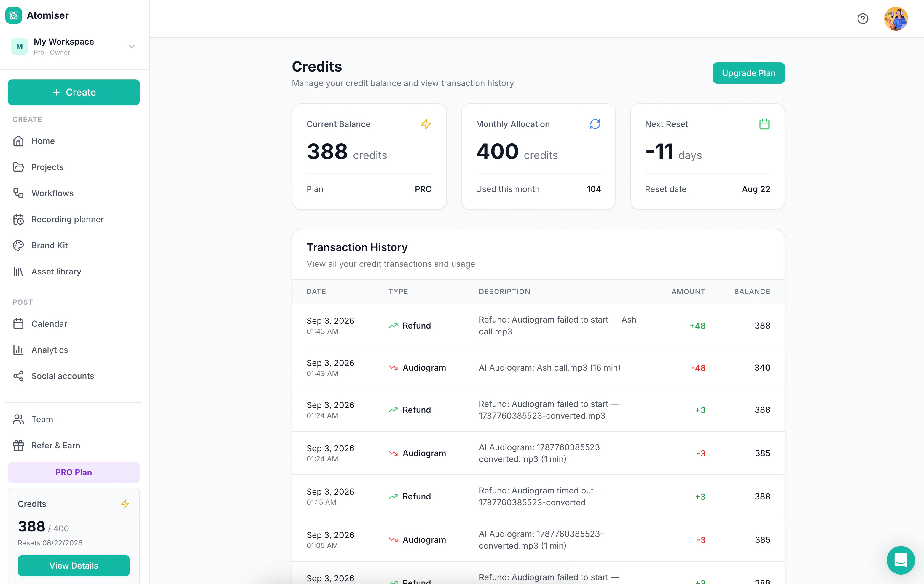
Task: Click the Asset library books icon
Action: tap(18, 272)
